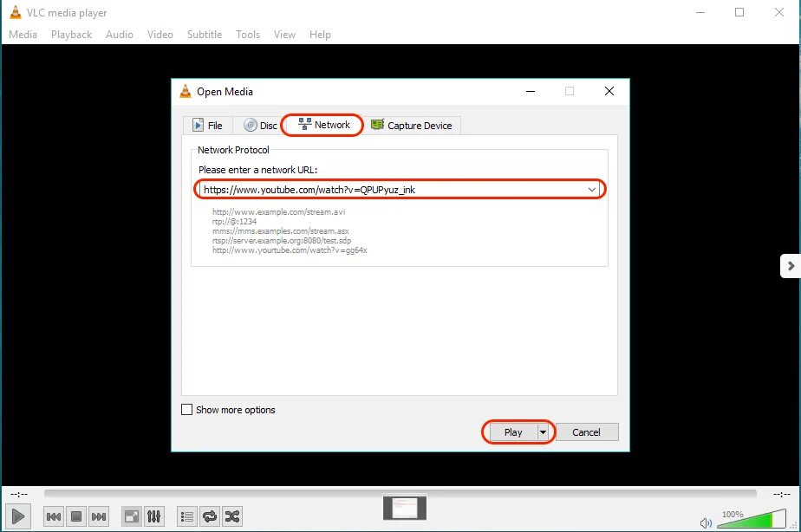Open the Subtitle menu

click(x=205, y=34)
